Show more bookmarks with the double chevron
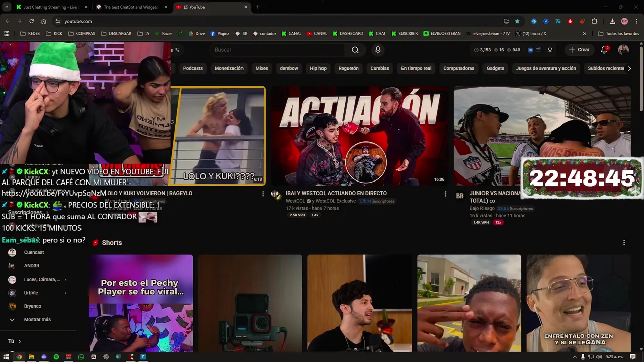Viewport: 644px width, 362px height. coord(584,34)
